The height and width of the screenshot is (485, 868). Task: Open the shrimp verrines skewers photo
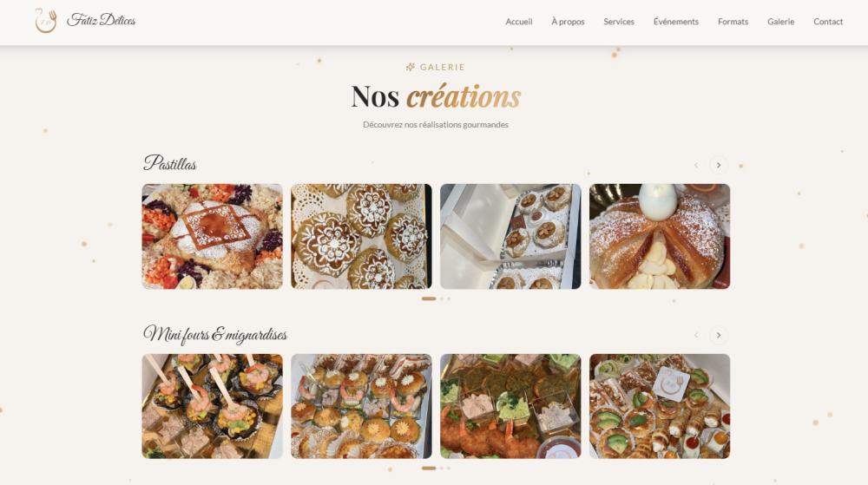[212, 406]
